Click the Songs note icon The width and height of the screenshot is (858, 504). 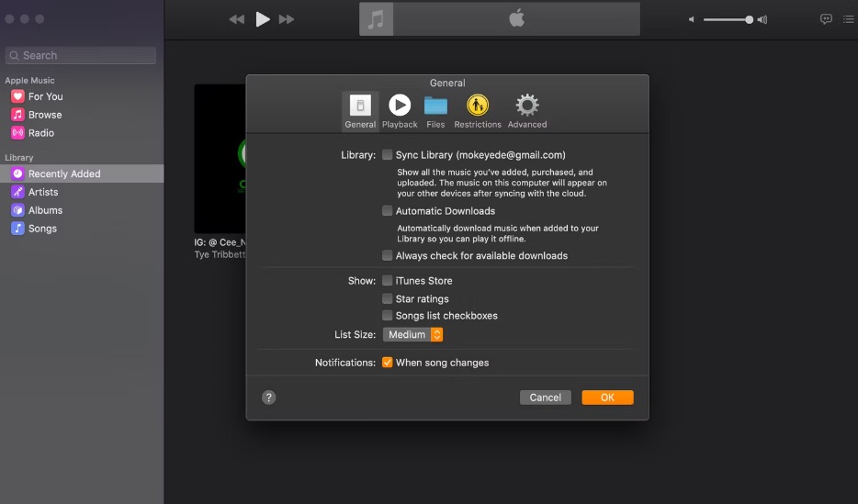click(17, 229)
